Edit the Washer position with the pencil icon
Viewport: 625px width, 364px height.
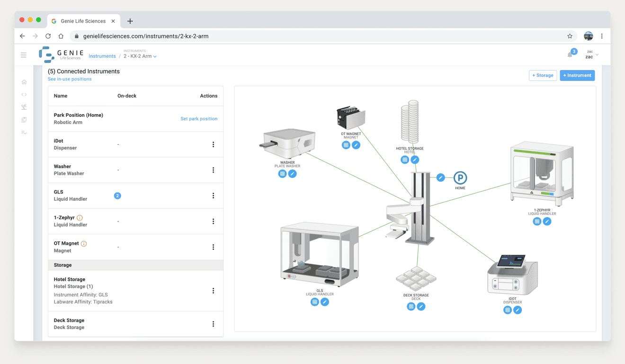293,174
